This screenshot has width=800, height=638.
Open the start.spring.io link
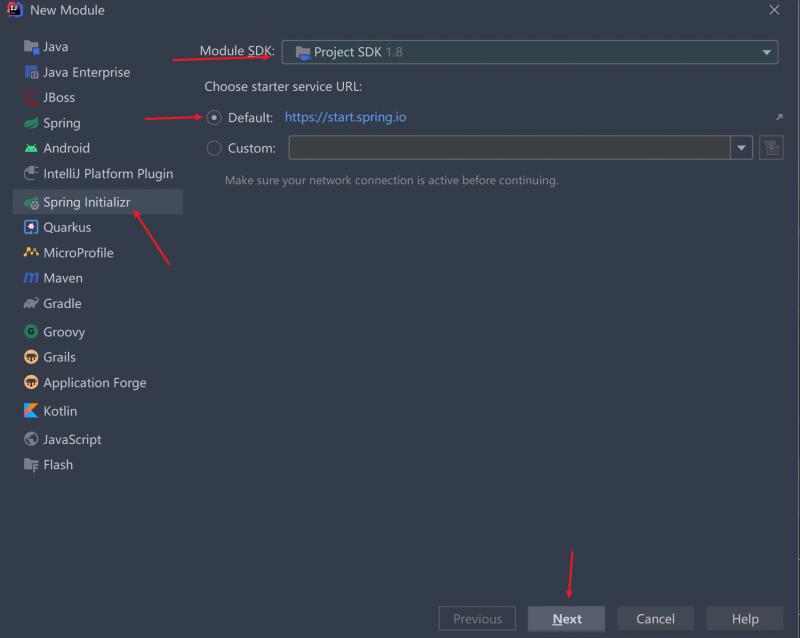345,117
